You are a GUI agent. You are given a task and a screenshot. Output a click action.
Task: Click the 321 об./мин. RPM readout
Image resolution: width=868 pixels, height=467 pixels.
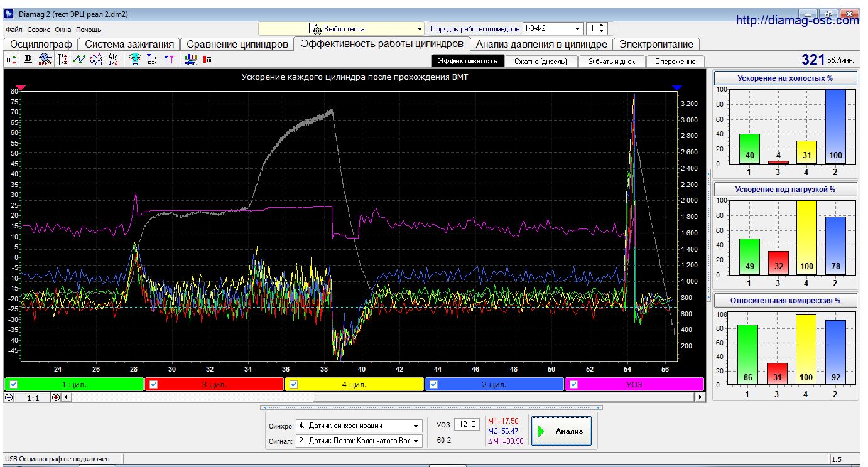pyautogui.click(x=827, y=60)
